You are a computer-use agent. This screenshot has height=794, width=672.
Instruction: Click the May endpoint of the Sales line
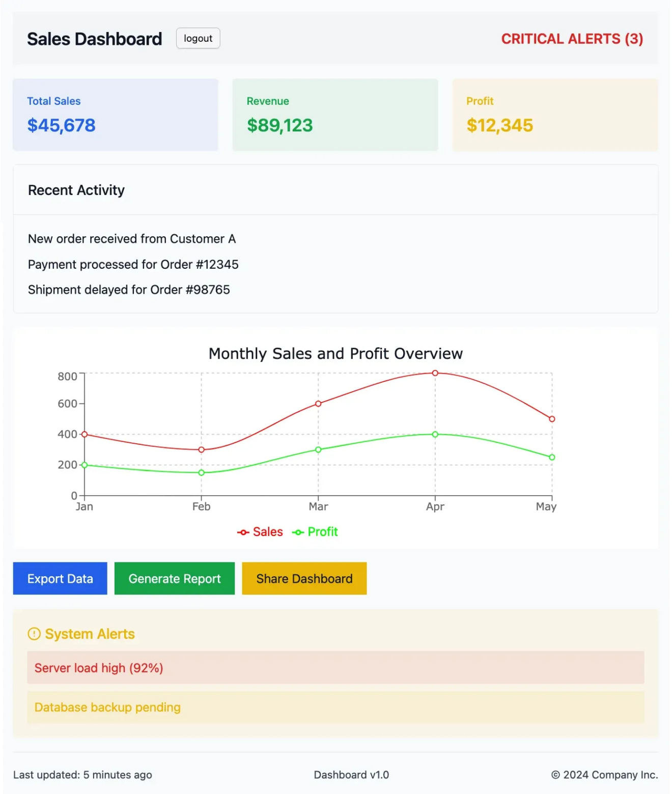(x=551, y=418)
